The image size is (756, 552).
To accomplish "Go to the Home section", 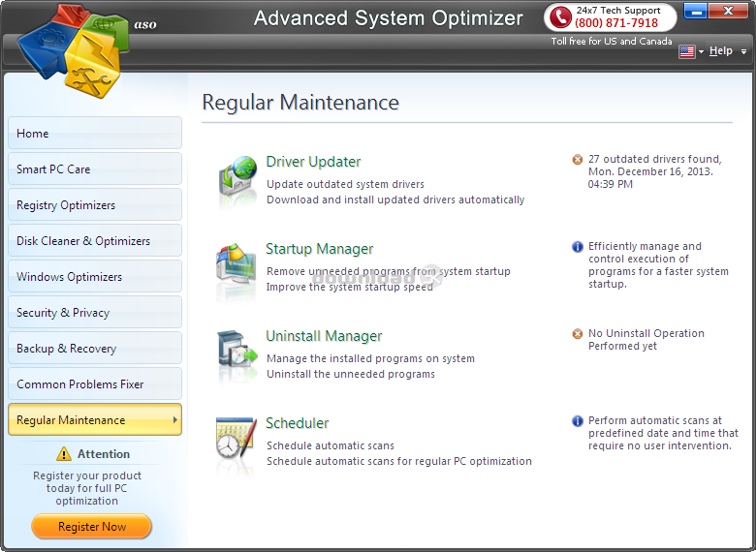I will tap(95, 133).
